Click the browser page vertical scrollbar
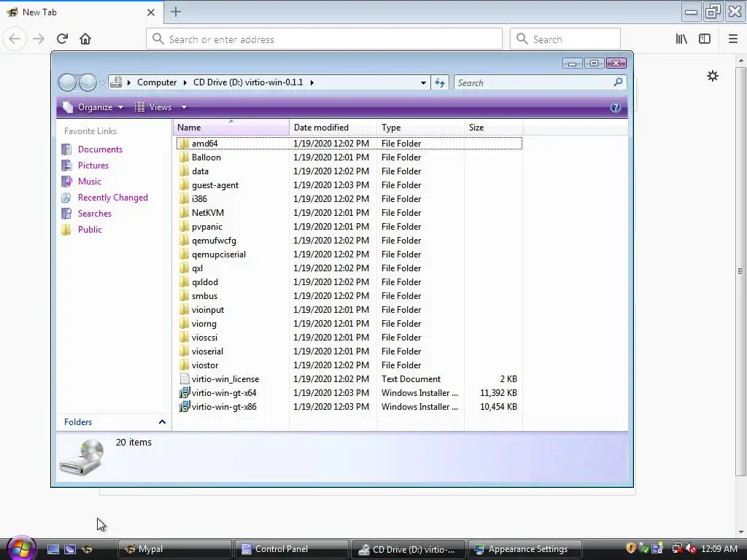The image size is (747, 560). pos(740,271)
